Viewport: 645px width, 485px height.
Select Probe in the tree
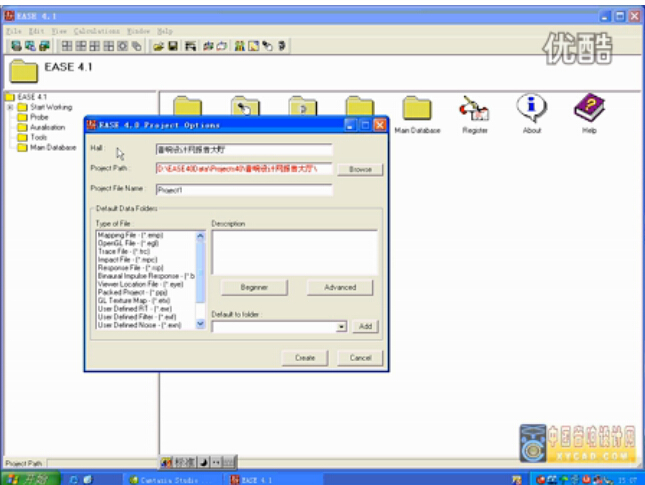39,117
